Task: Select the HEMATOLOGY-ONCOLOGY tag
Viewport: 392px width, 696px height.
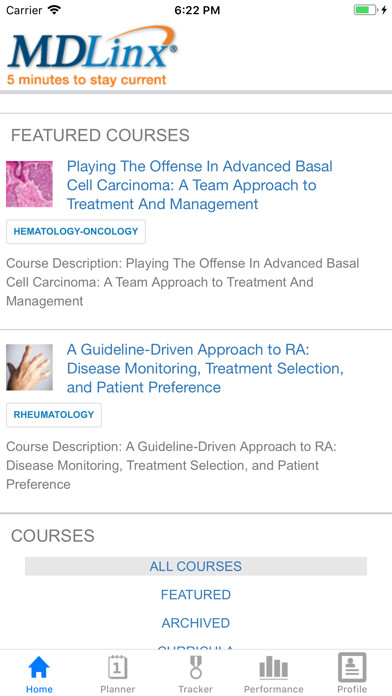Action: [x=76, y=232]
